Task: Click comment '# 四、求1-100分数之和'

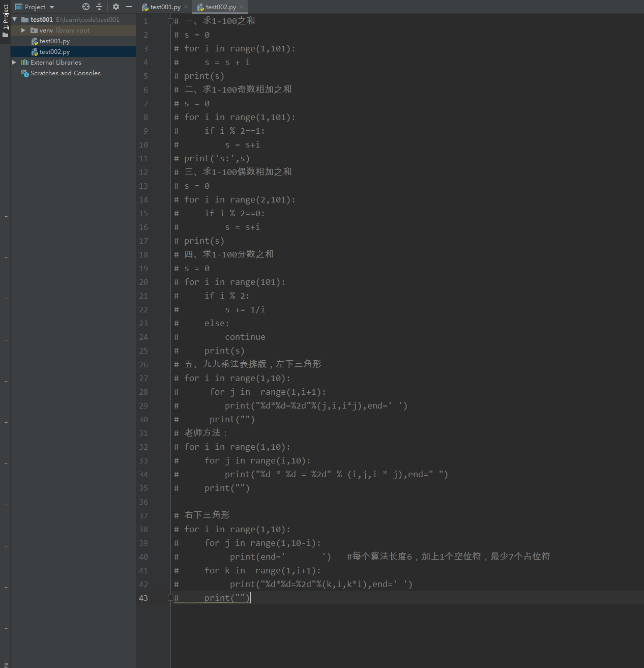Action: click(224, 254)
